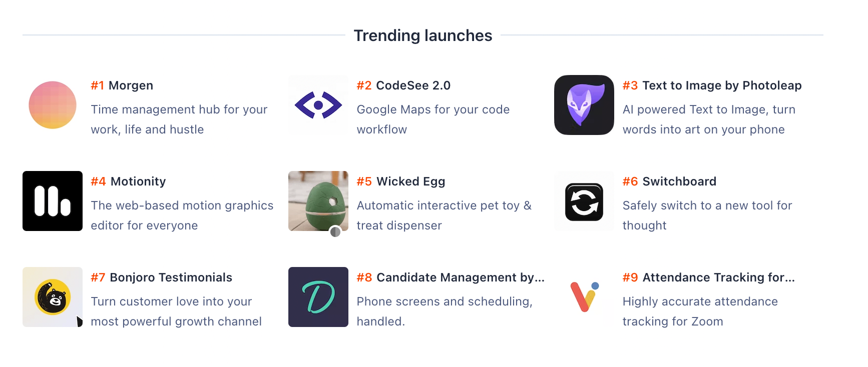This screenshot has height=367, width=868.
Task: Select the Photoleap purple fox icon
Action: pyautogui.click(x=584, y=105)
